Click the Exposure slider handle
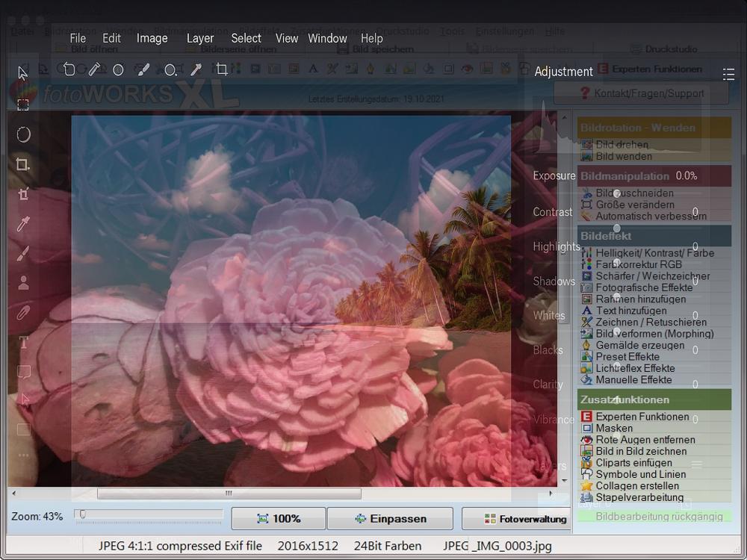This screenshot has width=747, height=560. 617,193
